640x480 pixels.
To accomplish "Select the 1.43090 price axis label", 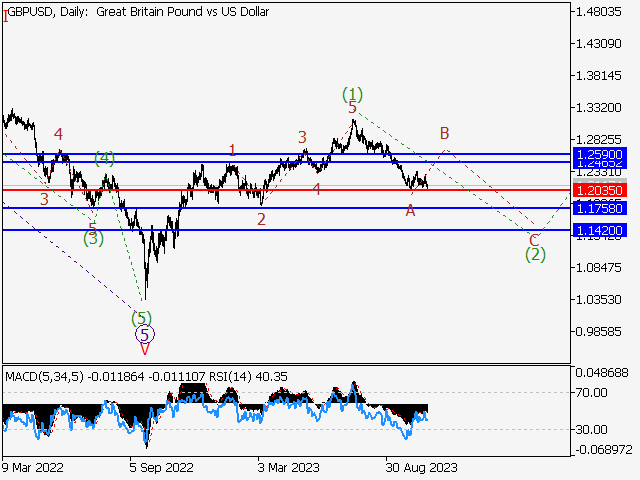I will click(598, 44).
